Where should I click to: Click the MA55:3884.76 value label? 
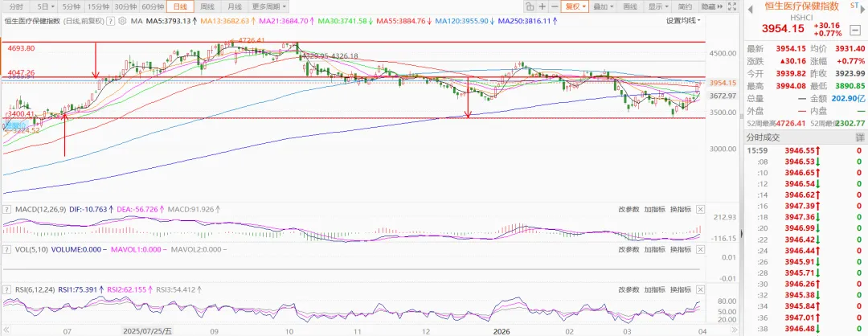click(x=403, y=21)
